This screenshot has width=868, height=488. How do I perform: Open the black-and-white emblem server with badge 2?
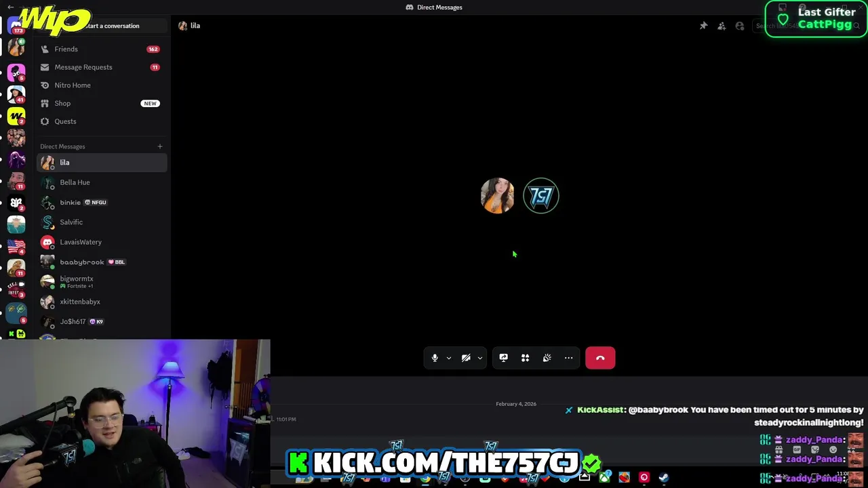16,202
